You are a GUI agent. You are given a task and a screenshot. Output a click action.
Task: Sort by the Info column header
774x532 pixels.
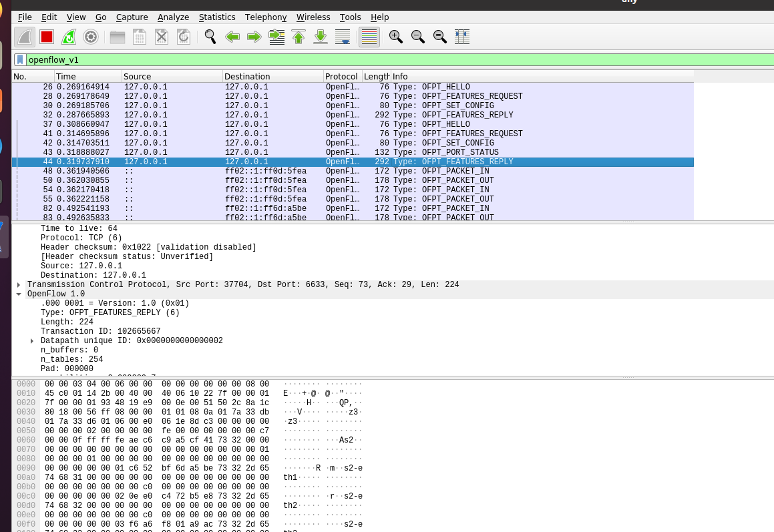tap(542, 77)
